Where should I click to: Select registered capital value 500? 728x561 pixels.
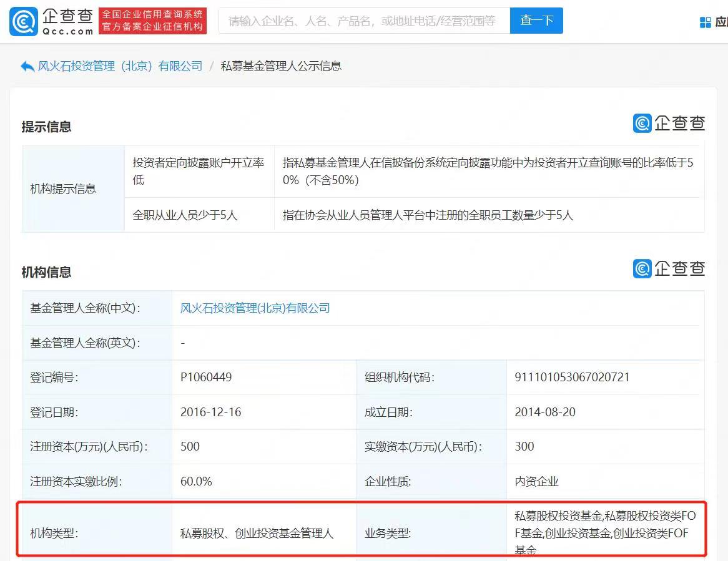point(190,446)
